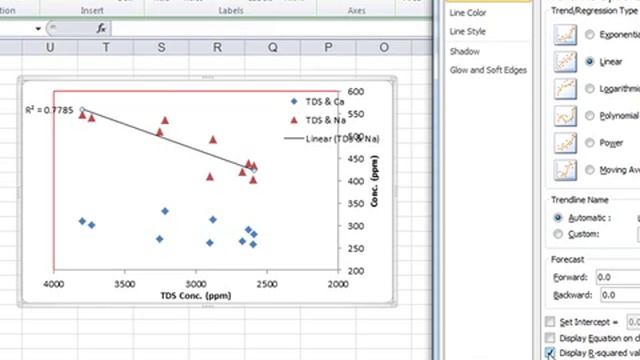Click the 600 vertical axis label
Viewport: 640px width, 360px height.
tap(356, 92)
